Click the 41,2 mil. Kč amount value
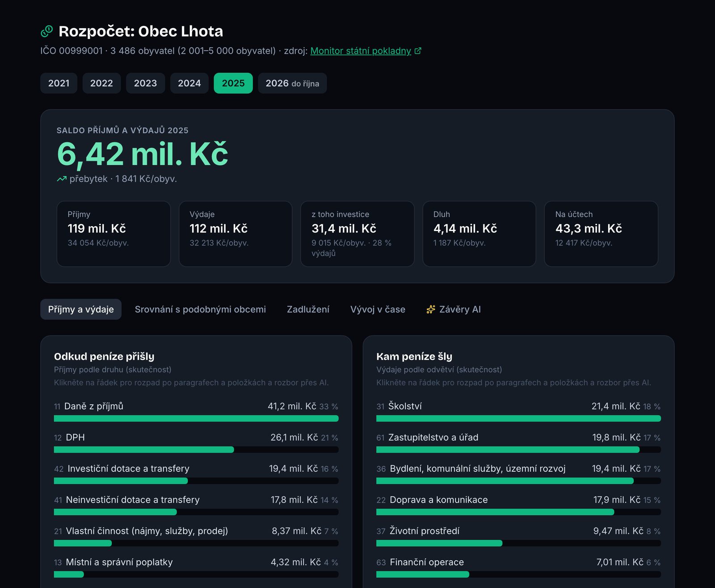The width and height of the screenshot is (715, 588). [x=292, y=406]
